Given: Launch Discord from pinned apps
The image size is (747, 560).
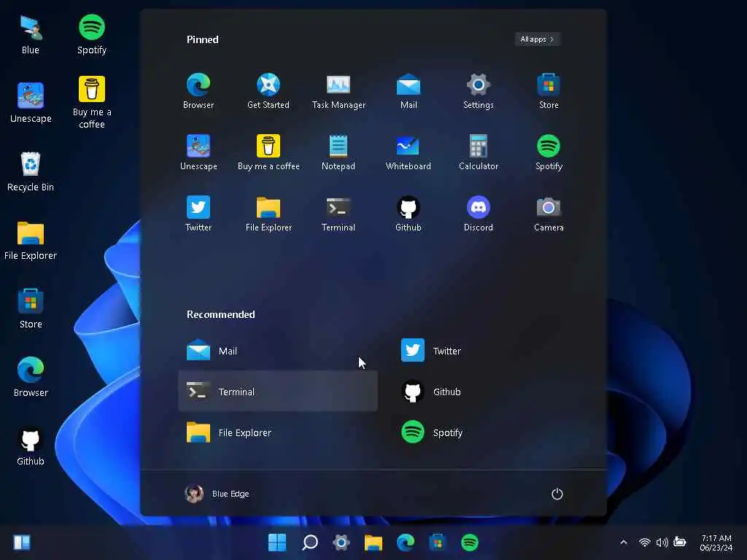Looking at the screenshot, I should click(x=479, y=214).
